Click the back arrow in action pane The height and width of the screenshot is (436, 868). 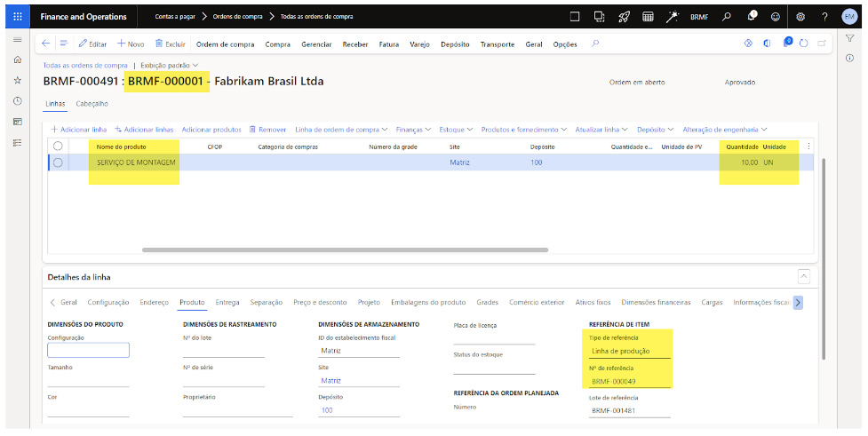46,44
